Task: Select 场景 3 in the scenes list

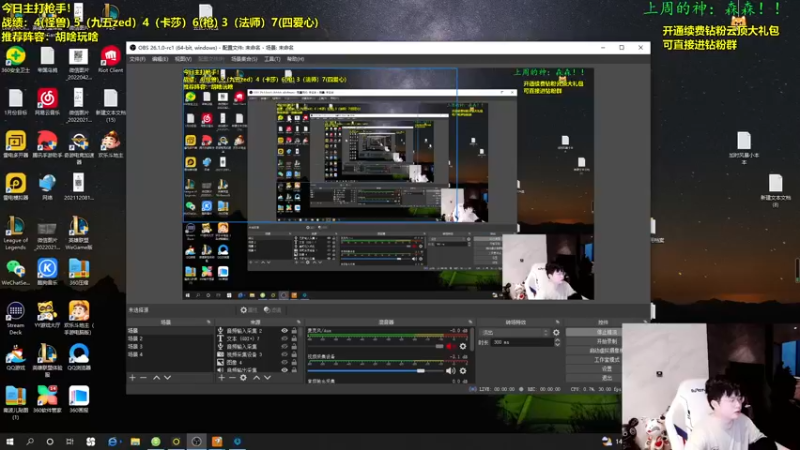Action: coord(170,346)
